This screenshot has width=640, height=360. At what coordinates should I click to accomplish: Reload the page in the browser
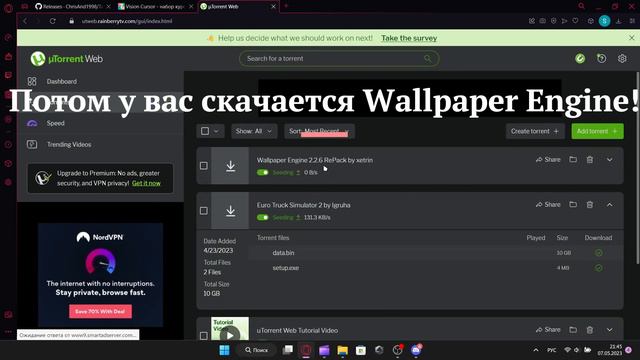(x=53, y=21)
